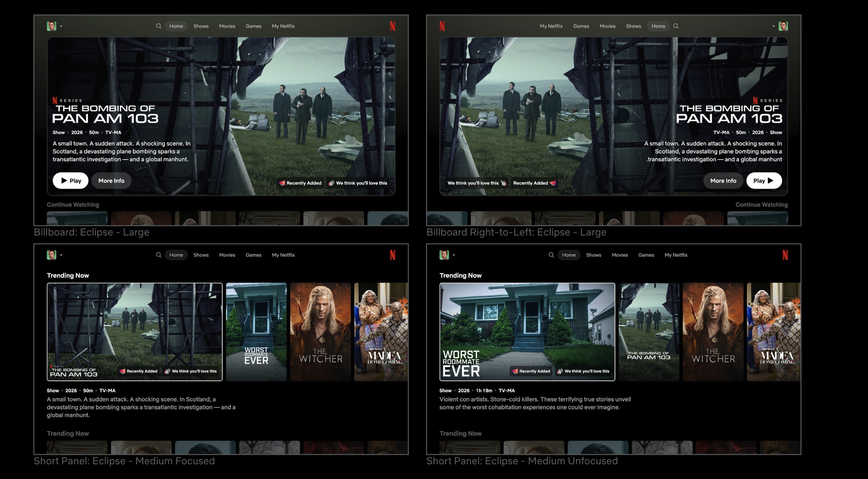This screenshot has width=868, height=479.
Task: Click 'Billboard: Eclipse - Large' frame label
Action: 92,232
